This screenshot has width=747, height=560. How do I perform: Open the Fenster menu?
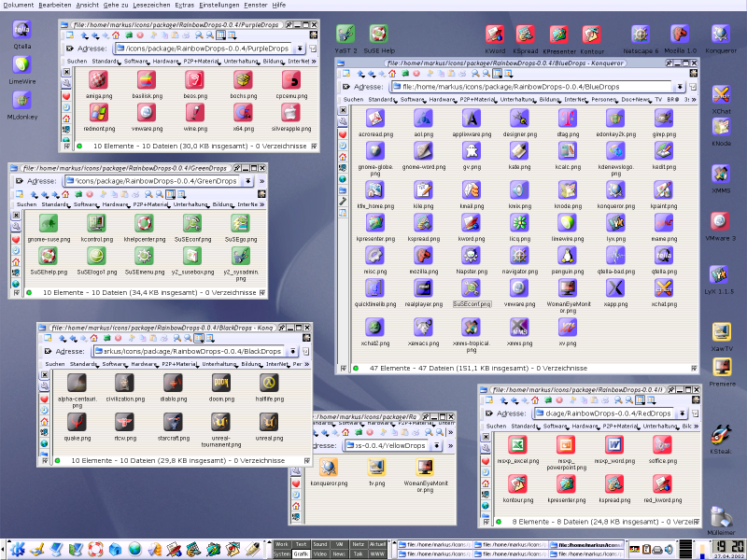click(256, 5)
